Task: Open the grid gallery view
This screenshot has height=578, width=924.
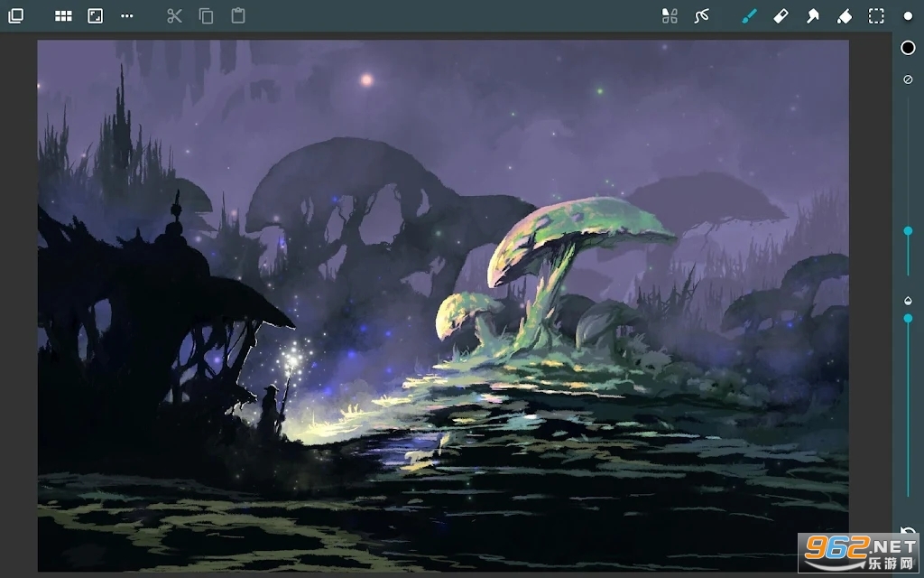Action: (x=63, y=16)
